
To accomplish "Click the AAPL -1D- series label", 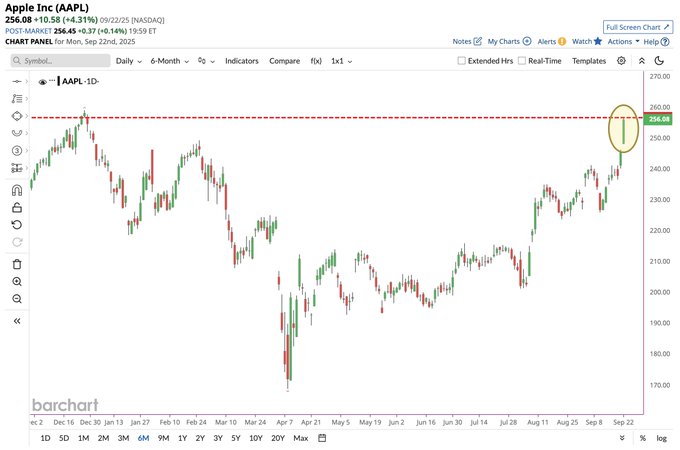I will 80,81.
